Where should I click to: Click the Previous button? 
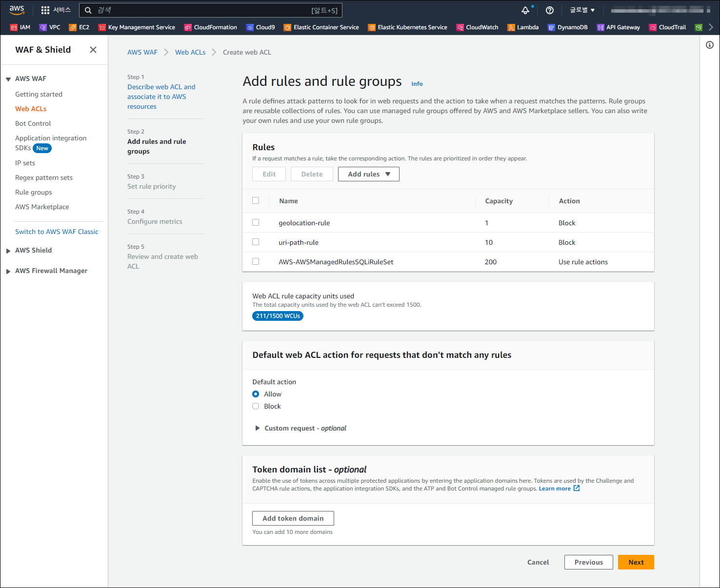click(x=589, y=562)
